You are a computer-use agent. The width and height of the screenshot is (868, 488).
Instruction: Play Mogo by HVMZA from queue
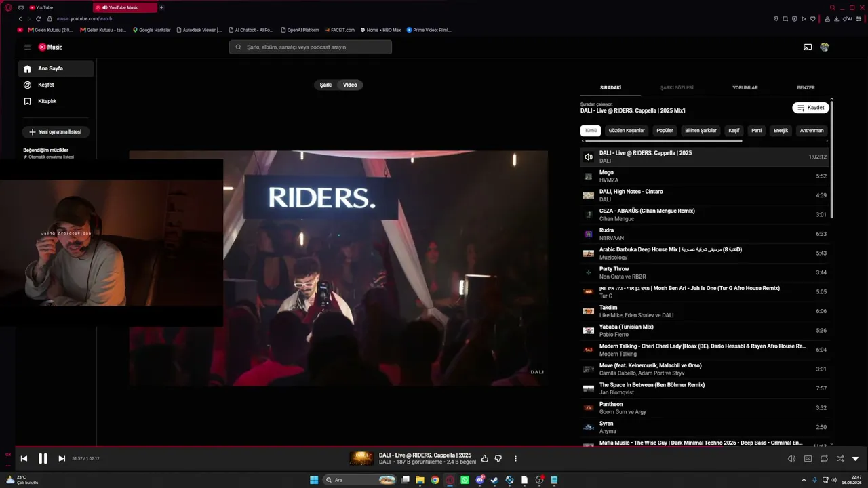[705, 176]
